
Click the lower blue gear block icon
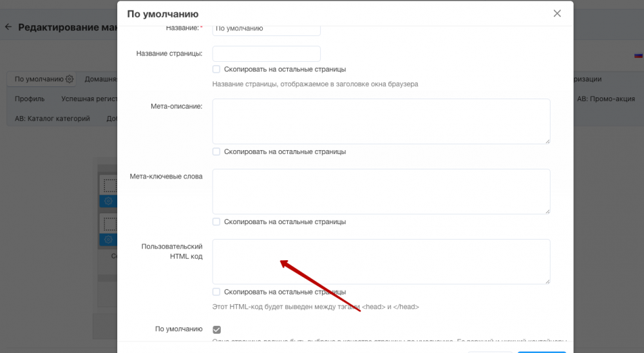tap(108, 240)
